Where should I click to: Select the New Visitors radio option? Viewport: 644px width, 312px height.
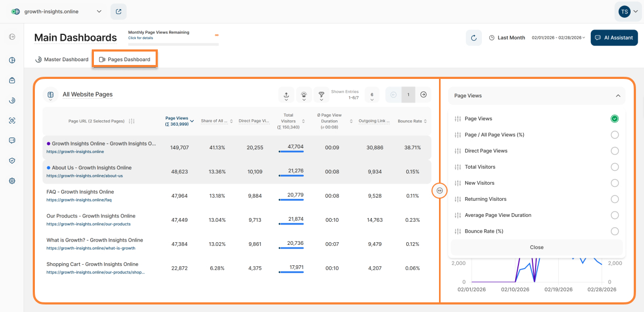click(614, 183)
